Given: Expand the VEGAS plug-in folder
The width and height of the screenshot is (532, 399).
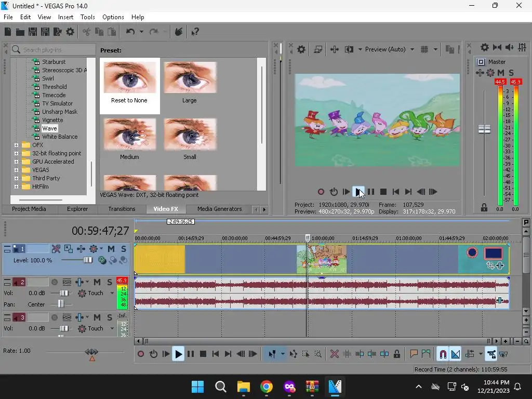Looking at the screenshot, I should pos(16,170).
